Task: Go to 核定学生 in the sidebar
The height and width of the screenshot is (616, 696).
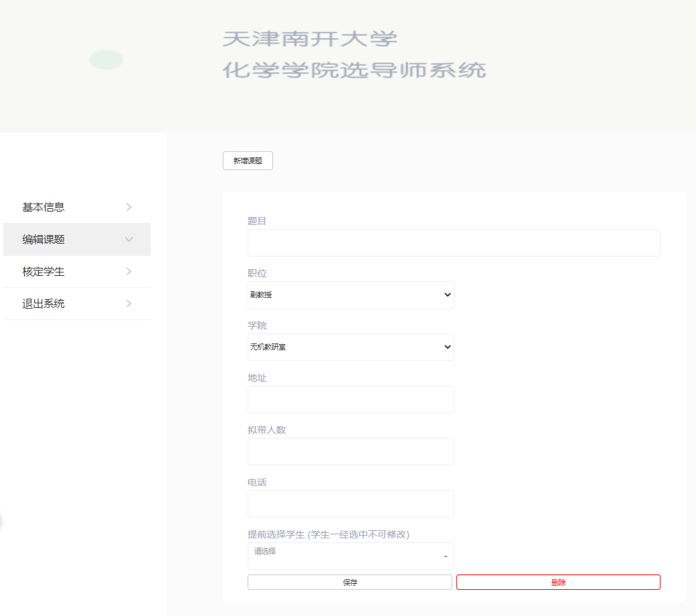Action: click(43, 271)
